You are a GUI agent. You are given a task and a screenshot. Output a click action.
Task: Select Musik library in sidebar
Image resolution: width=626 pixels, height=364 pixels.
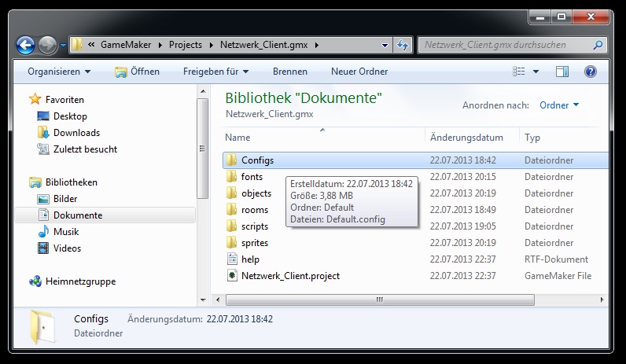pos(66,232)
